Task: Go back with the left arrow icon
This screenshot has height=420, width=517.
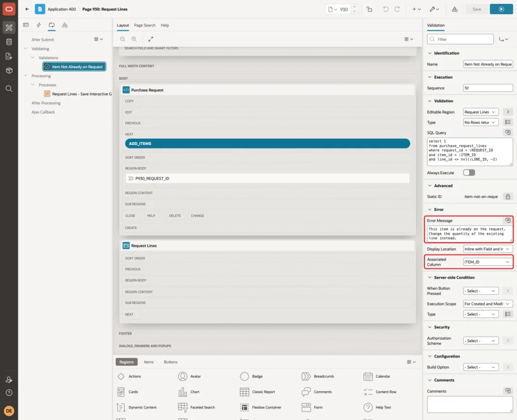Action: pos(27,9)
